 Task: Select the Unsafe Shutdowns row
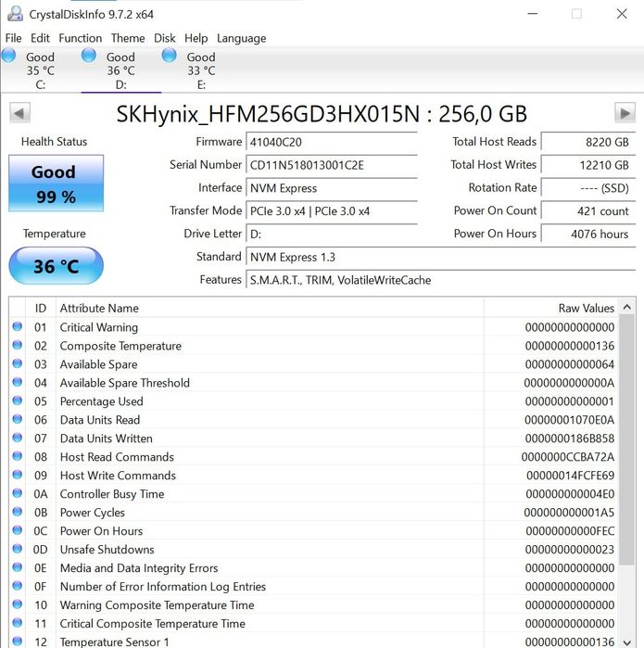313,549
